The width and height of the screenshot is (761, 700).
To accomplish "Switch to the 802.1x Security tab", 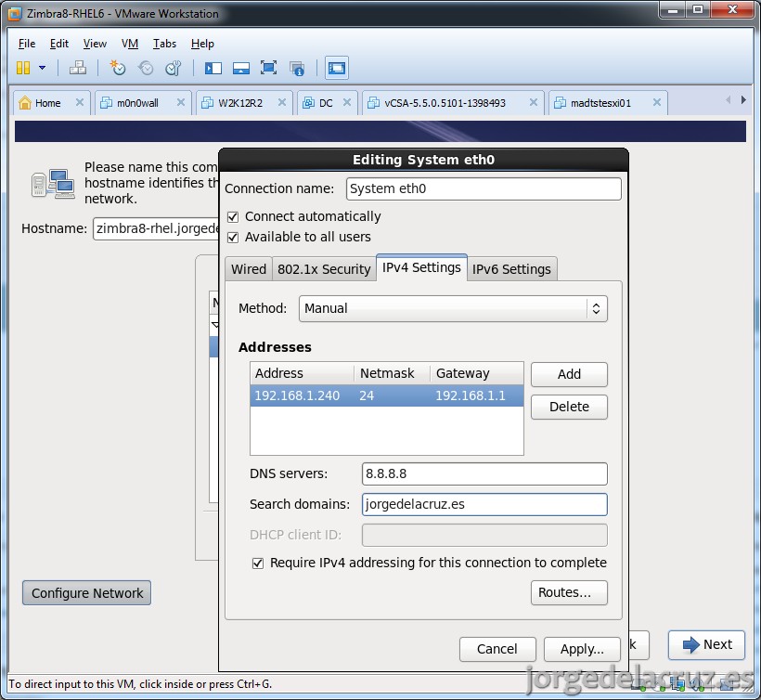I will click(324, 269).
